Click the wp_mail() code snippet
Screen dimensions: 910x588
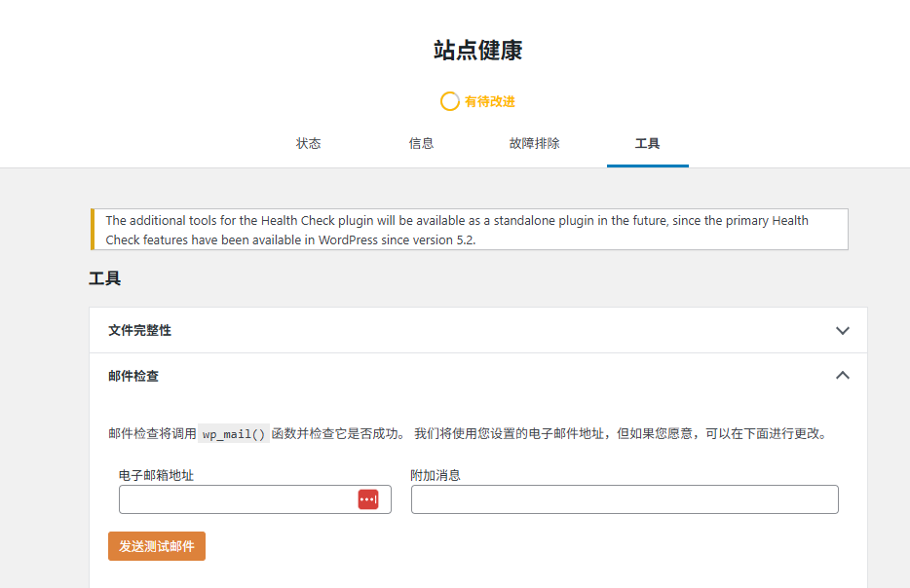click(x=234, y=434)
